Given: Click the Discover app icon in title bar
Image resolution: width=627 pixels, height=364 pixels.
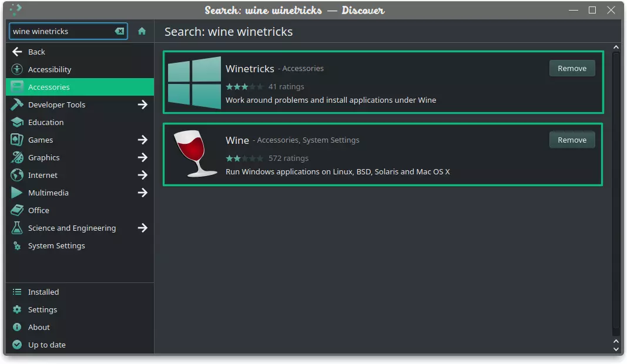Looking at the screenshot, I should click(16, 9).
